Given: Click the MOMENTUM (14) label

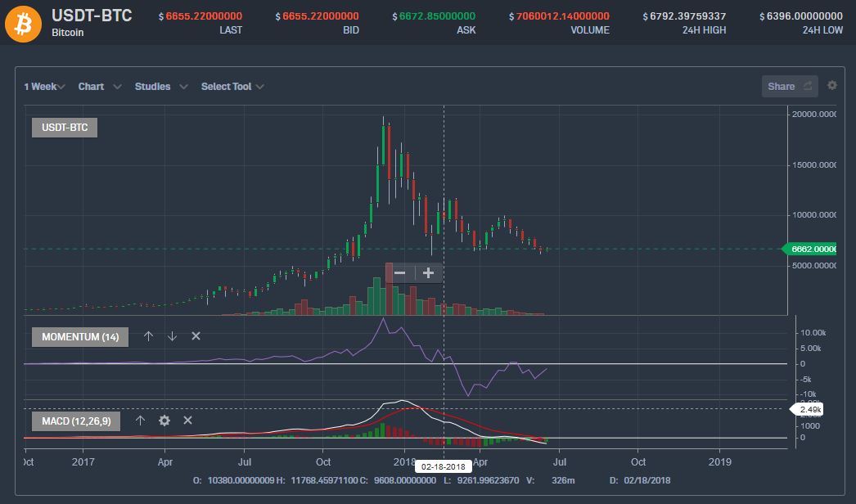Looking at the screenshot, I should 80,337.
